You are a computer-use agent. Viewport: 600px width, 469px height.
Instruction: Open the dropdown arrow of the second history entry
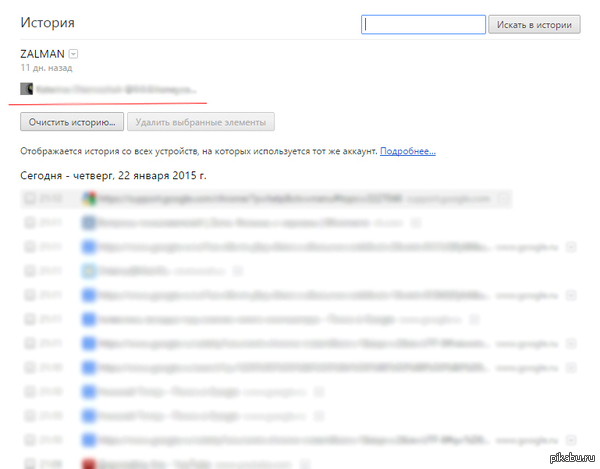tap(416, 223)
